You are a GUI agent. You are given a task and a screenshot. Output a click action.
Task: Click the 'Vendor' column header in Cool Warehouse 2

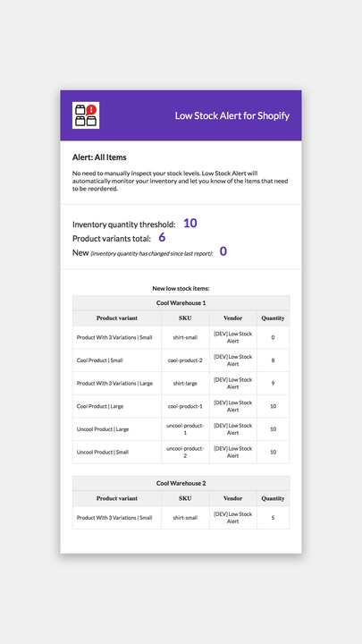(232, 498)
